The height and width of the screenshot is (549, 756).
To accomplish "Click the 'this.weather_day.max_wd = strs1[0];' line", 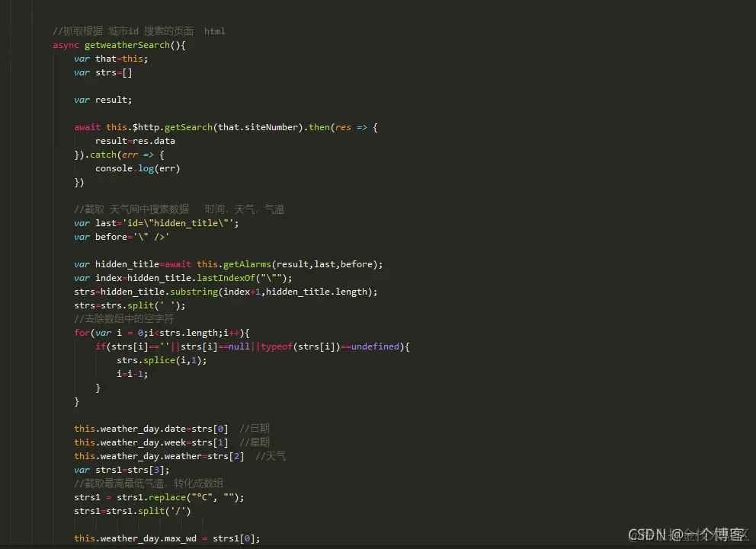I will point(167,538).
